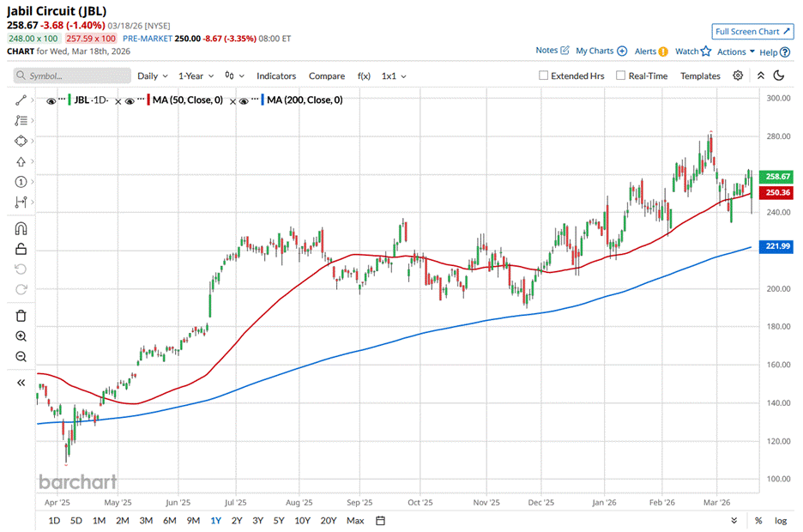
Task: Zoom in with the plus magnifier
Action: click(21, 336)
